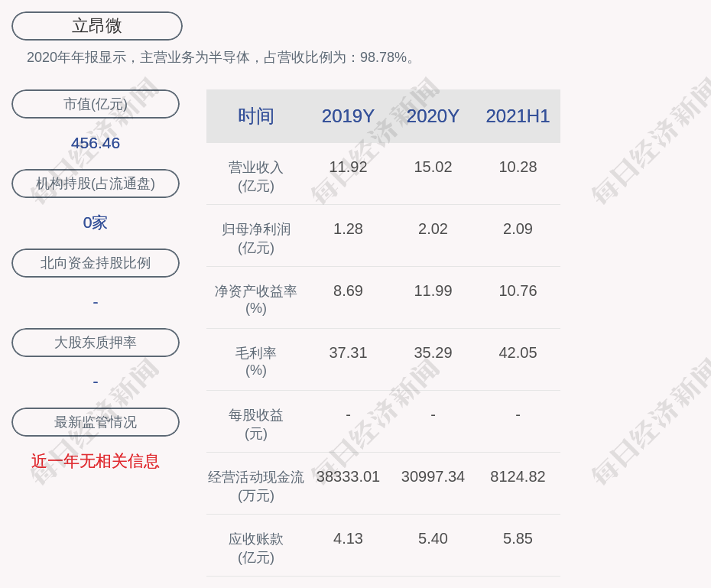Click the 0家 institutional holdings value
Viewport: 711px width, 588px height.
(x=96, y=223)
